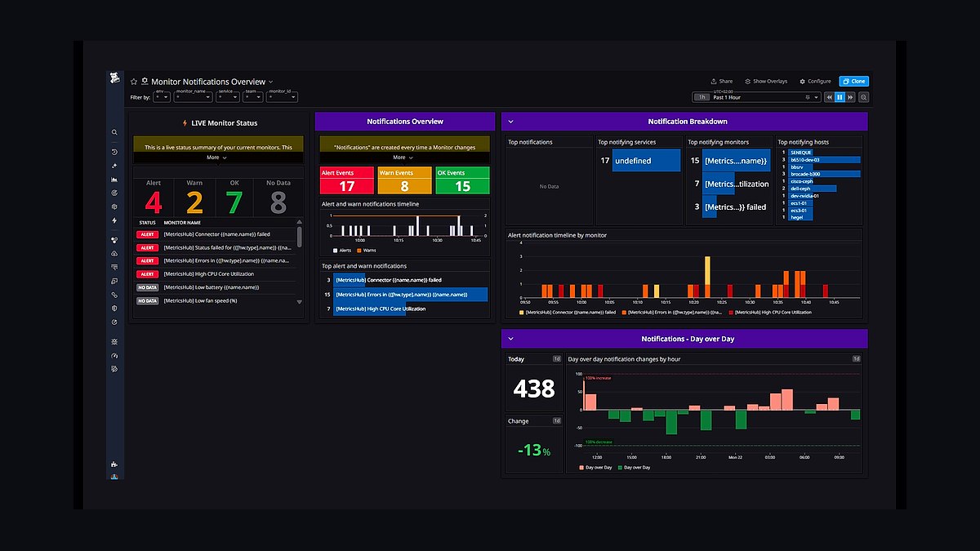Select monitor row Low fan speed (%)

click(x=216, y=300)
